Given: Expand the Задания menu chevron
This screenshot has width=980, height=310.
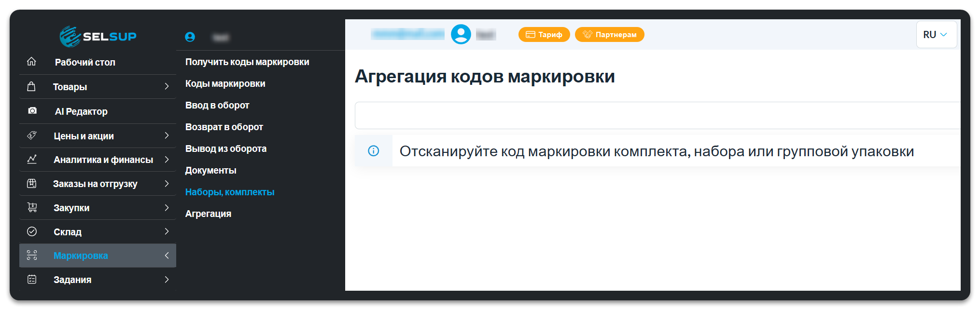Looking at the screenshot, I should [167, 280].
